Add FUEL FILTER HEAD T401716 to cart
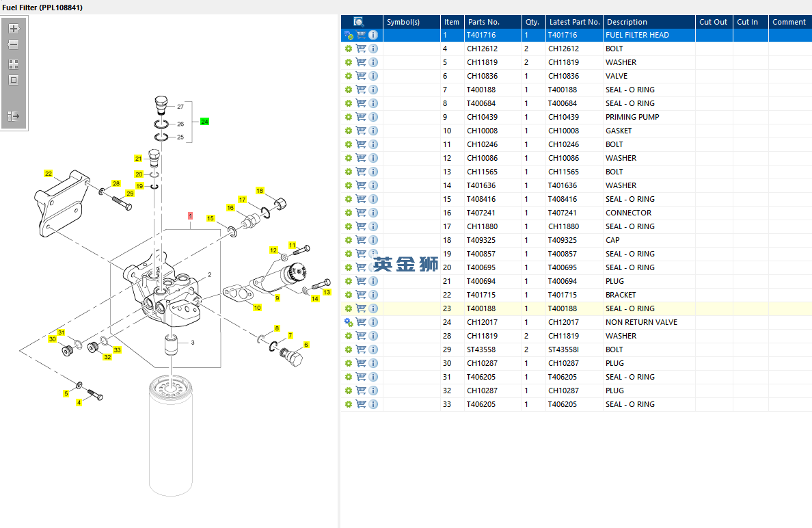The image size is (812, 528). point(361,36)
